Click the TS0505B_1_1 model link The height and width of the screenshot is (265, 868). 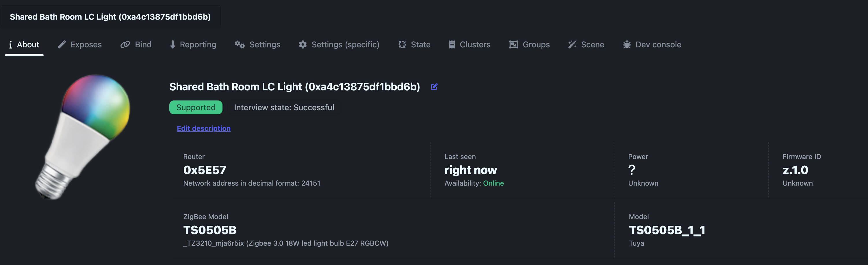click(x=667, y=230)
